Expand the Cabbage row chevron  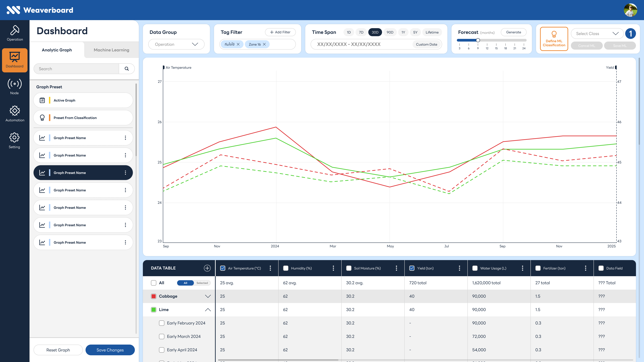click(208, 296)
